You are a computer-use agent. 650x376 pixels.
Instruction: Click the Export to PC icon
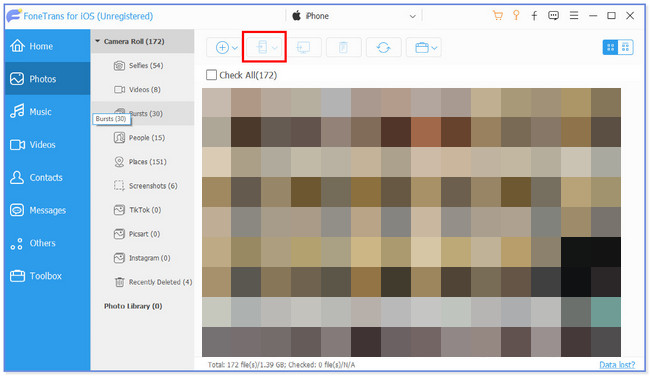[303, 47]
